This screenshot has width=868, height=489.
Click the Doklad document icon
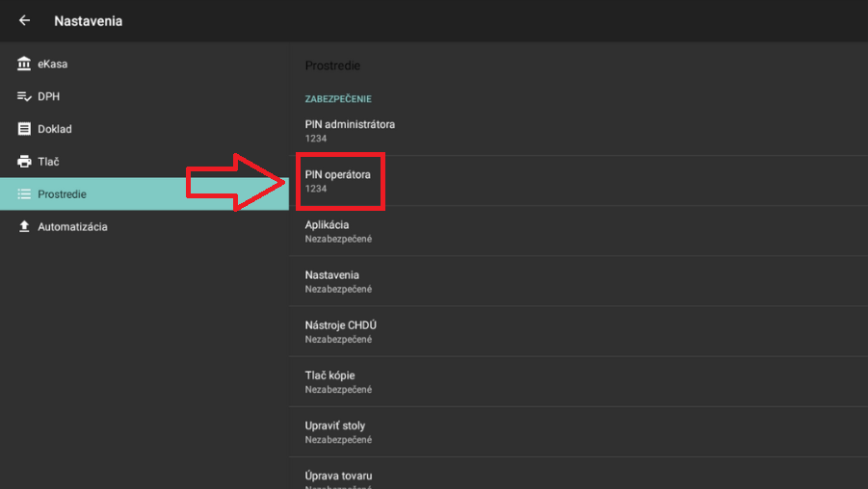pos(24,129)
